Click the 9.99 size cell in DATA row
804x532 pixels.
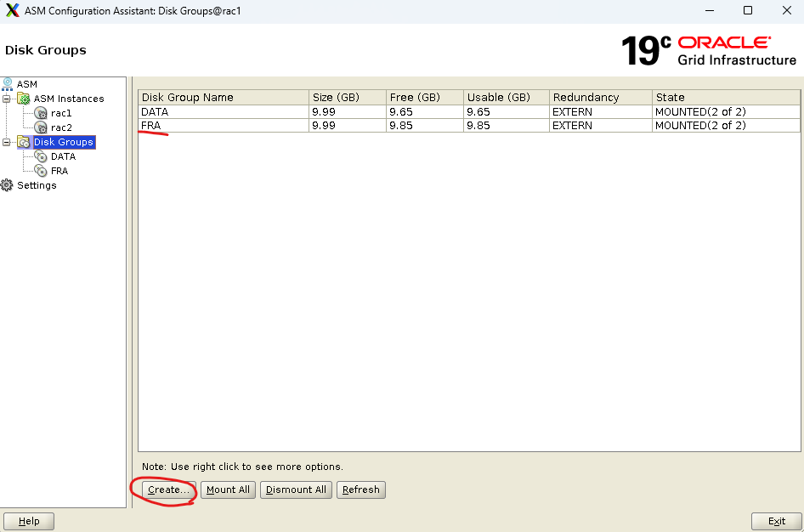pos(348,111)
